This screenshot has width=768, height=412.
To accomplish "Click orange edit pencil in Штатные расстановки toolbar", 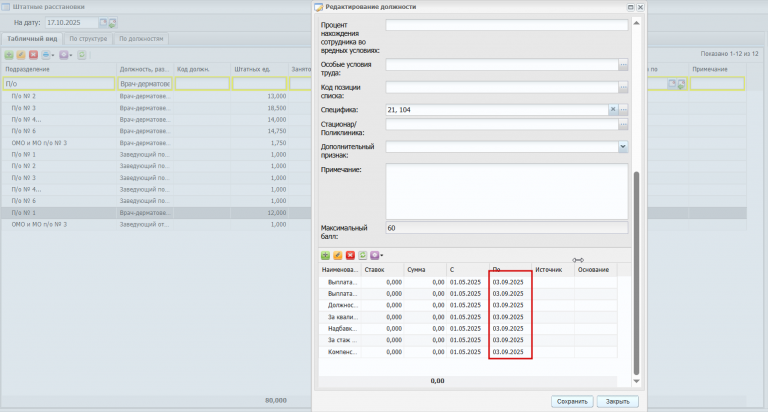I will pyautogui.click(x=21, y=55).
